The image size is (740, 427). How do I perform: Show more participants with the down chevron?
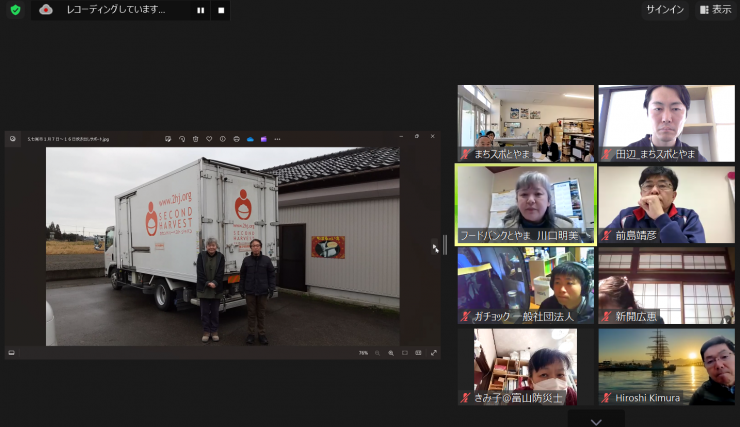point(596,421)
